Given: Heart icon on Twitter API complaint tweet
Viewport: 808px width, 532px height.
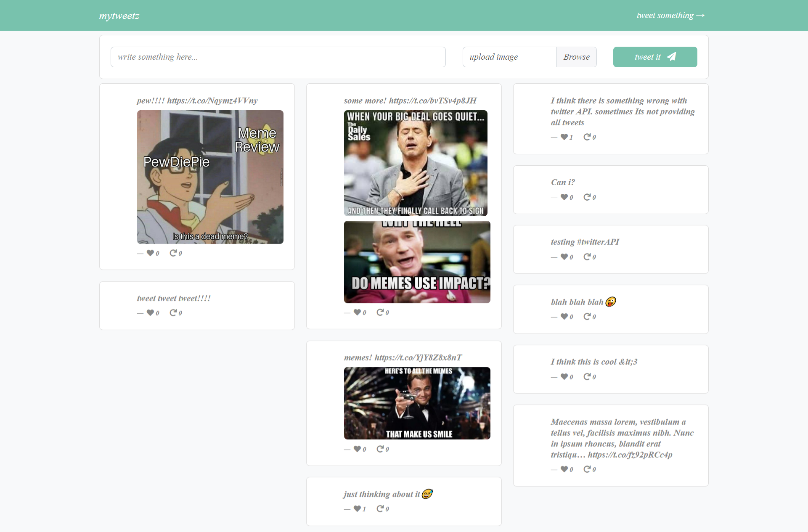Looking at the screenshot, I should [564, 137].
